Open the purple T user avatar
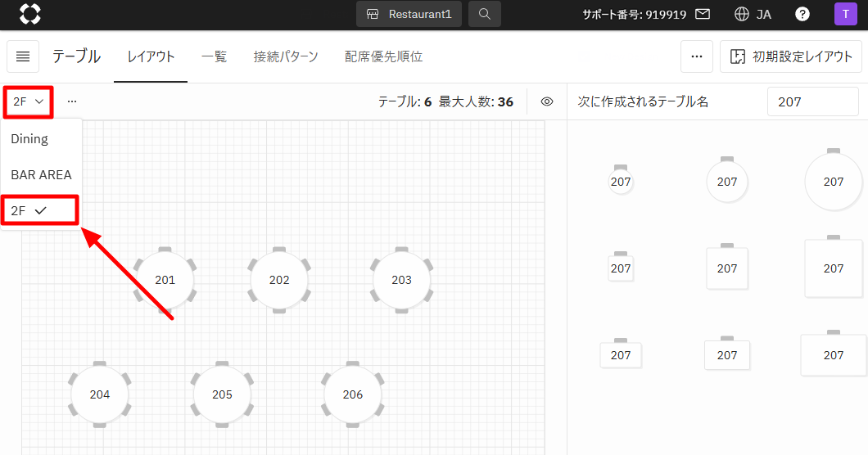This screenshot has width=868, height=455. pos(845,14)
